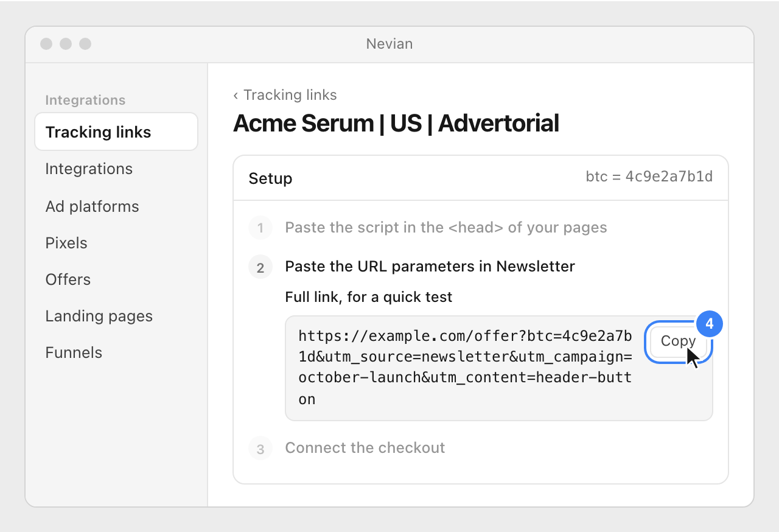Expand step 3 Connect the checkout
779x532 pixels.
coord(365,448)
